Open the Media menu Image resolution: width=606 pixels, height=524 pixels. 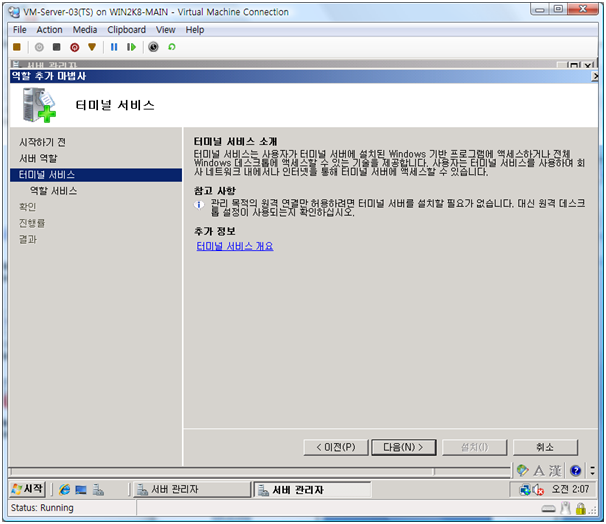click(x=85, y=30)
